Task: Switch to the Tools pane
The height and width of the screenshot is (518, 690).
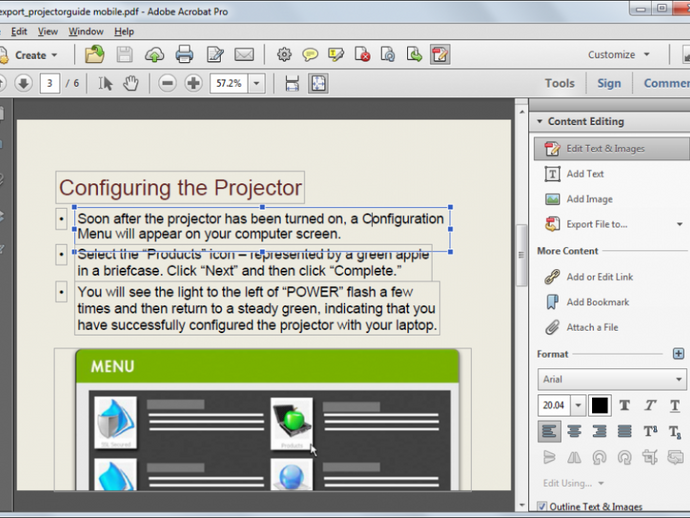Action: pos(560,83)
